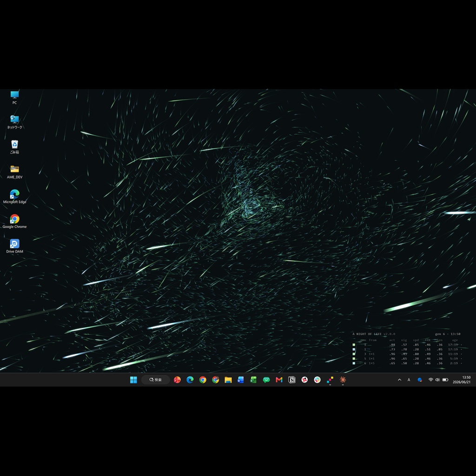Select the Drive DAM desktop shortcut

(14, 246)
